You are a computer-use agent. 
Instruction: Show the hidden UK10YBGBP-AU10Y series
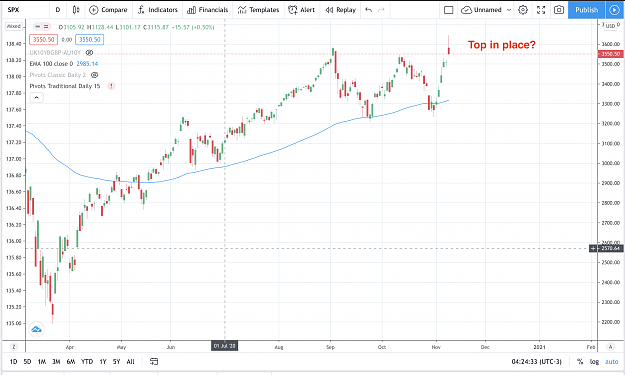pyautogui.click(x=89, y=53)
